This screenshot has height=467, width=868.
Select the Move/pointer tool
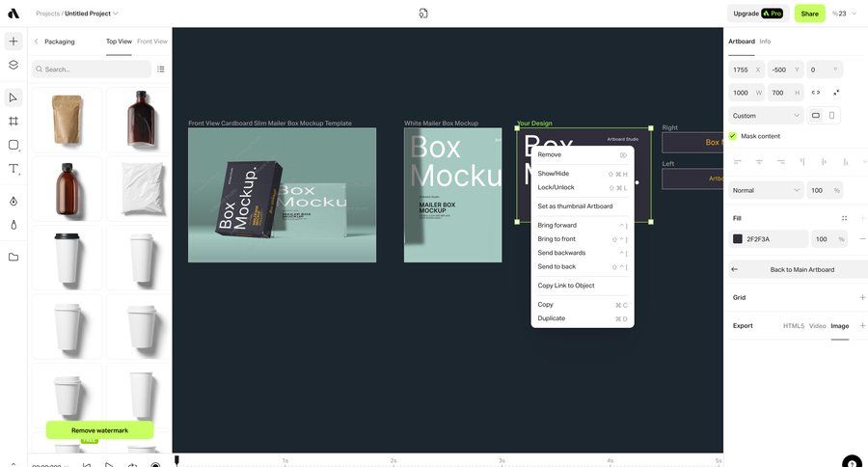14,98
